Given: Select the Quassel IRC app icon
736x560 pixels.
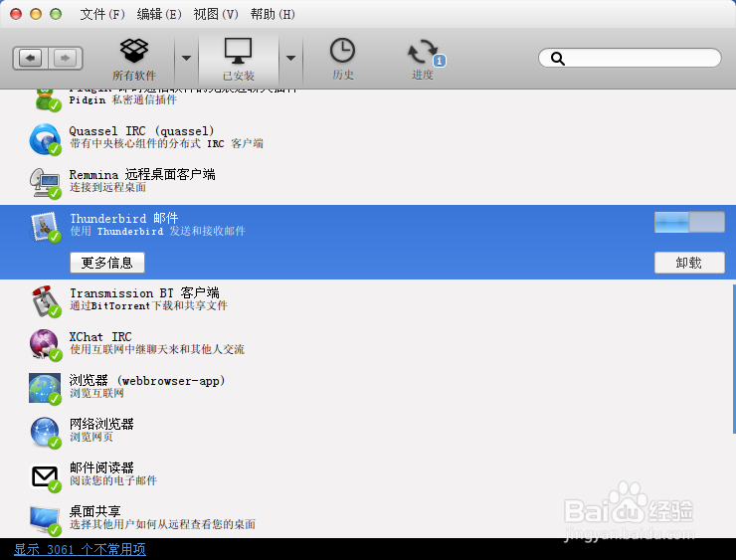Looking at the screenshot, I should [x=45, y=139].
